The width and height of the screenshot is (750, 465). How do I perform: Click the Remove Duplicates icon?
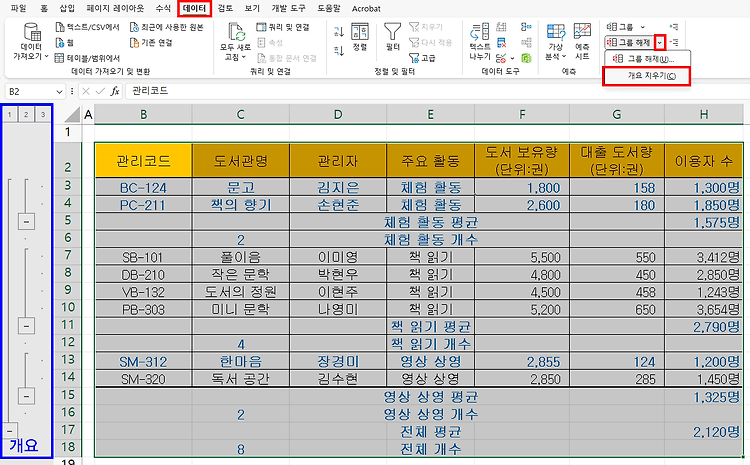point(501,43)
